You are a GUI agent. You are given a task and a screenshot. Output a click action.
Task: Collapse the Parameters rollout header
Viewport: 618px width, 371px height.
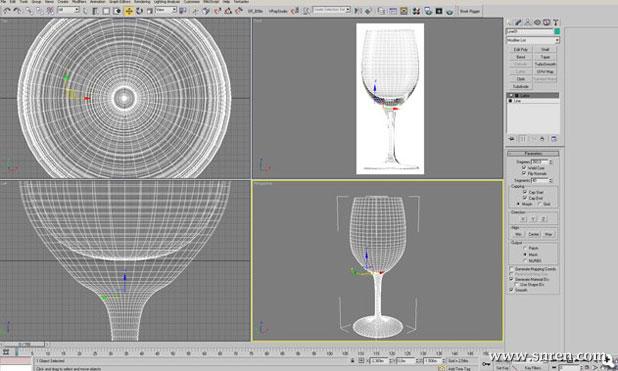tap(533, 153)
